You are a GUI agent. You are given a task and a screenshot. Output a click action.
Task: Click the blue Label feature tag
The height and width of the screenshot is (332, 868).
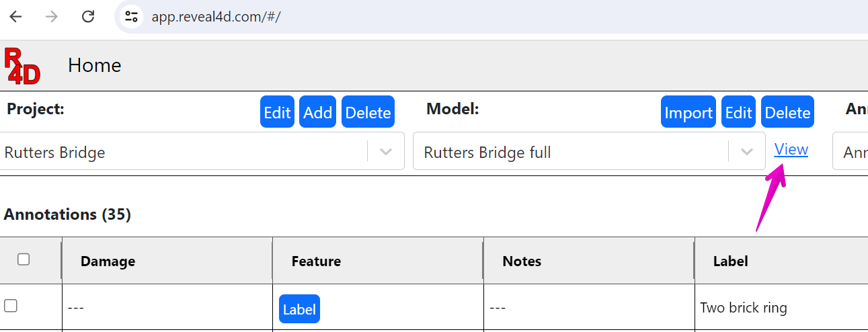(299, 309)
